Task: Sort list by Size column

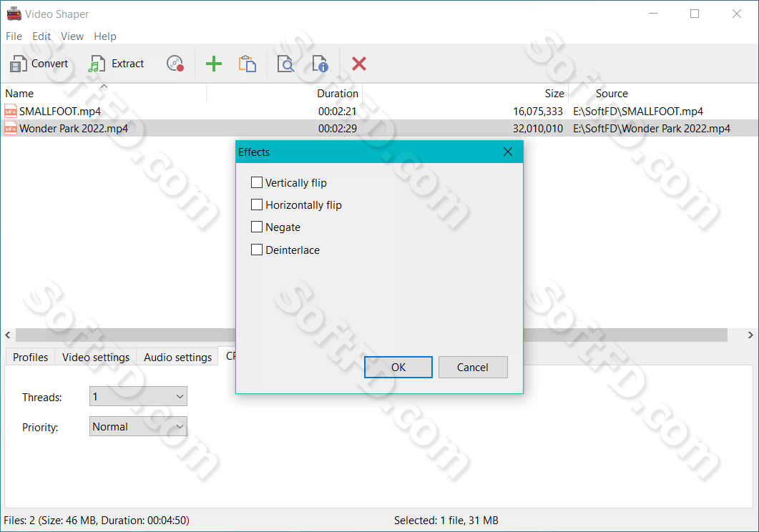Action: (465, 94)
